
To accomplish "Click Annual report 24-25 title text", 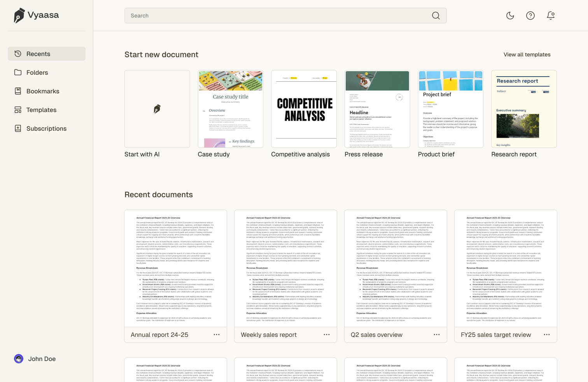I will (159, 335).
